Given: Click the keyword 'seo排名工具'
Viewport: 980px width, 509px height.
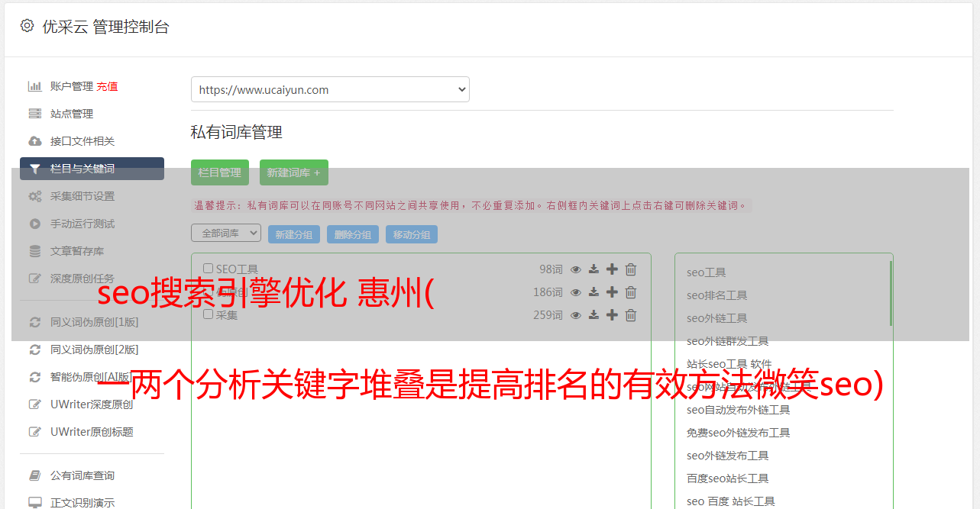Looking at the screenshot, I should pos(717,295).
